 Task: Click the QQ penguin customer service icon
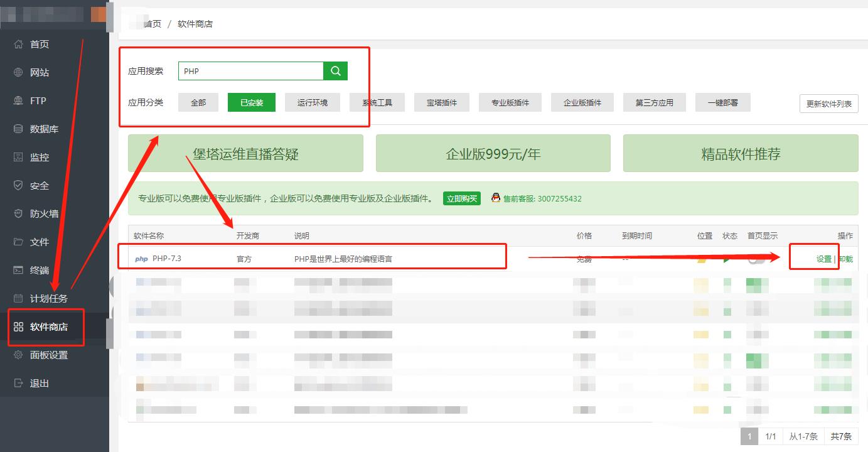[x=496, y=198]
